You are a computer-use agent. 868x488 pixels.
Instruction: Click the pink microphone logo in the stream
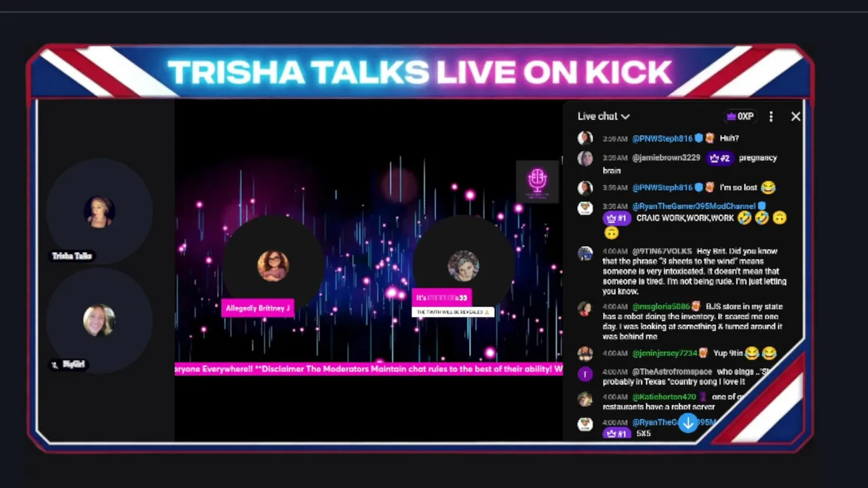[x=537, y=181]
